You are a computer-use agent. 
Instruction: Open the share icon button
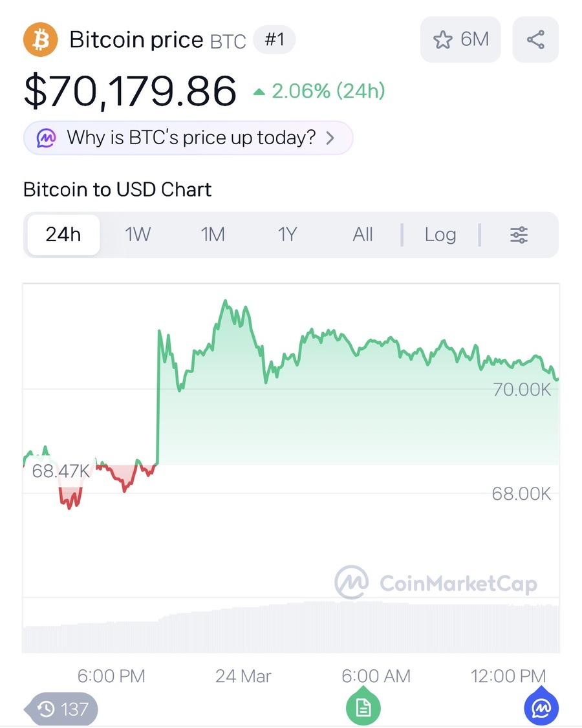pos(535,39)
